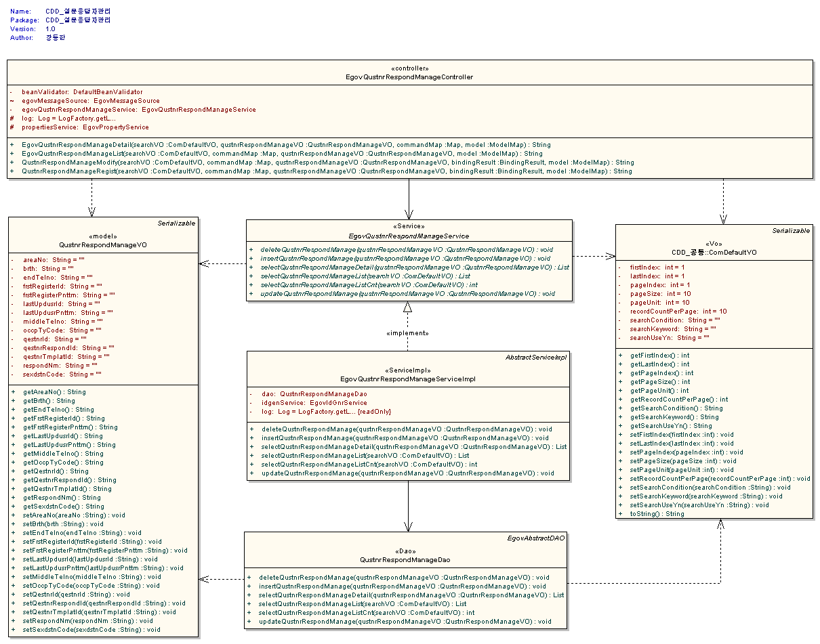Click the plus marker before getAreaNo()

click(x=13, y=392)
